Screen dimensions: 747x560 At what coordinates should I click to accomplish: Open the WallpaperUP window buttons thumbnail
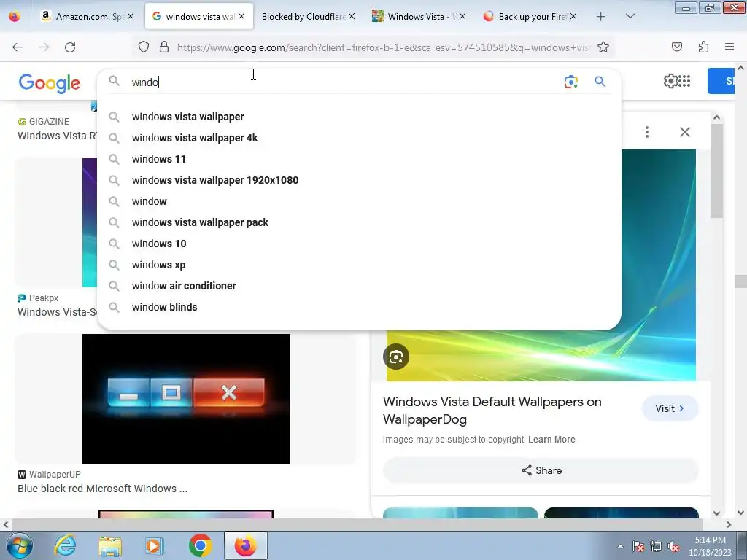(186, 399)
